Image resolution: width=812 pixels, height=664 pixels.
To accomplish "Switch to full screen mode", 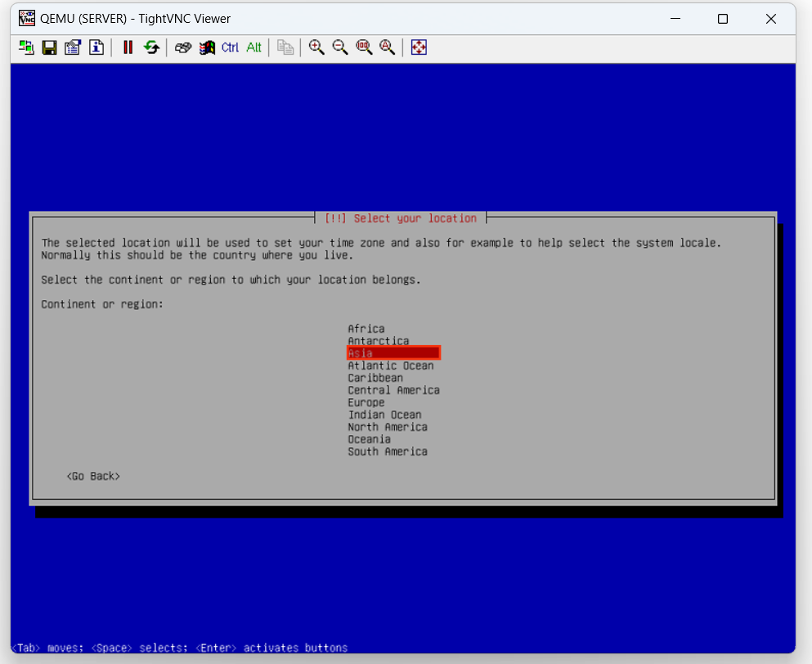I will tap(419, 47).
